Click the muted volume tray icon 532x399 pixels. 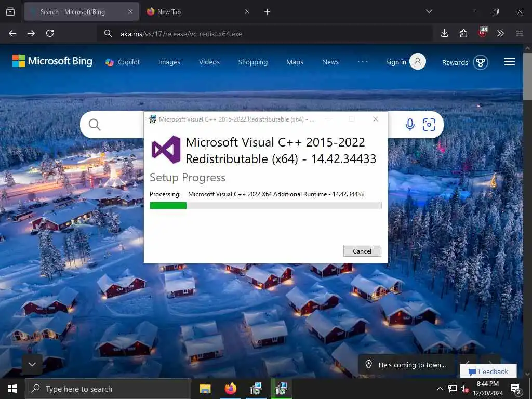point(464,389)
